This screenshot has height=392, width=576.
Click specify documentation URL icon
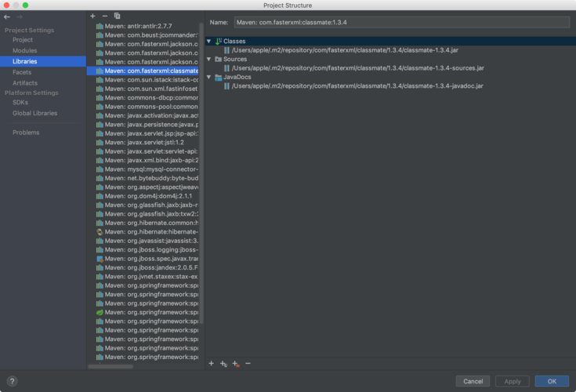[223, 364]
